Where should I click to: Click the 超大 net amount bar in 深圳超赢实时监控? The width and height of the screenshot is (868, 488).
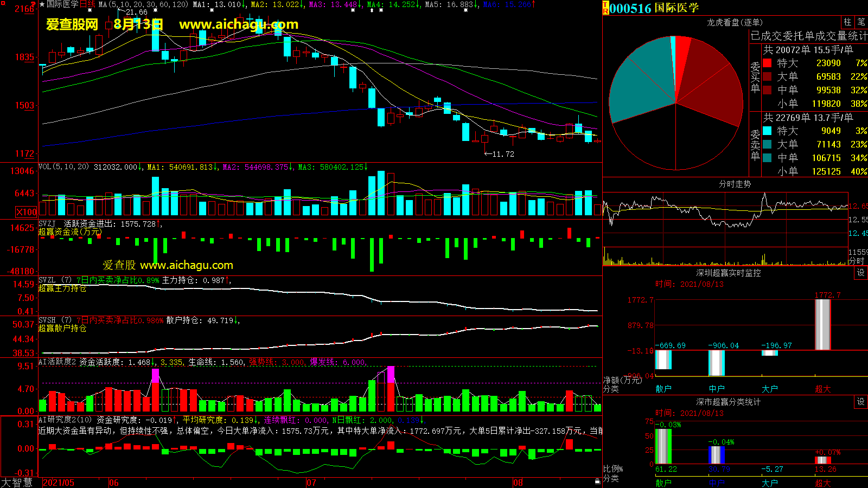click(822, 324)
